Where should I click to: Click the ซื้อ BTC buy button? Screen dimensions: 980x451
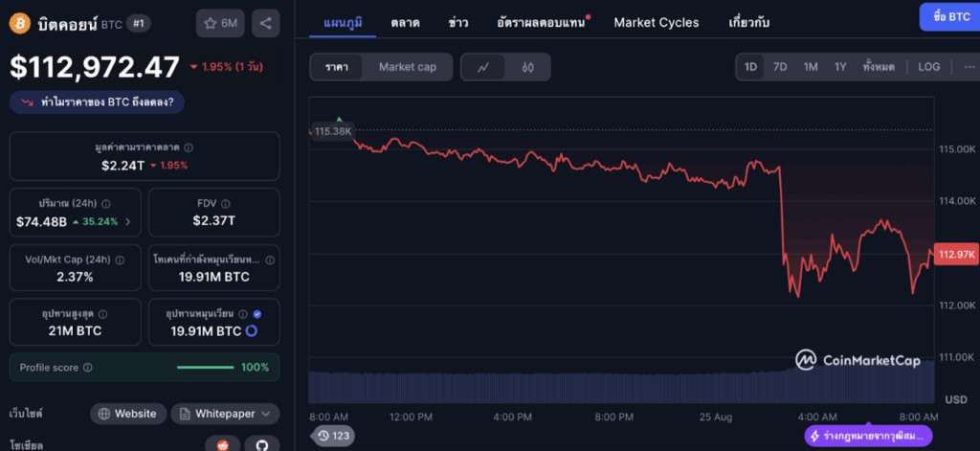point(950,17)
